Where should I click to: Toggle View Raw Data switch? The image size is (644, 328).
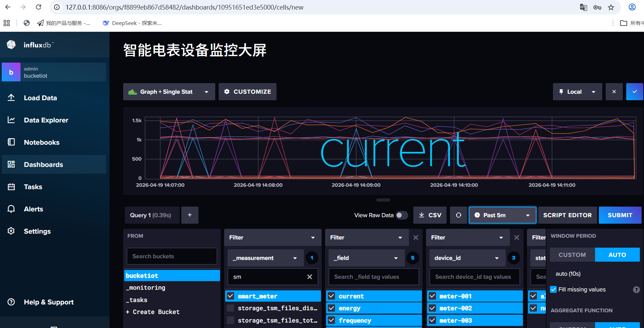[402, 215]
